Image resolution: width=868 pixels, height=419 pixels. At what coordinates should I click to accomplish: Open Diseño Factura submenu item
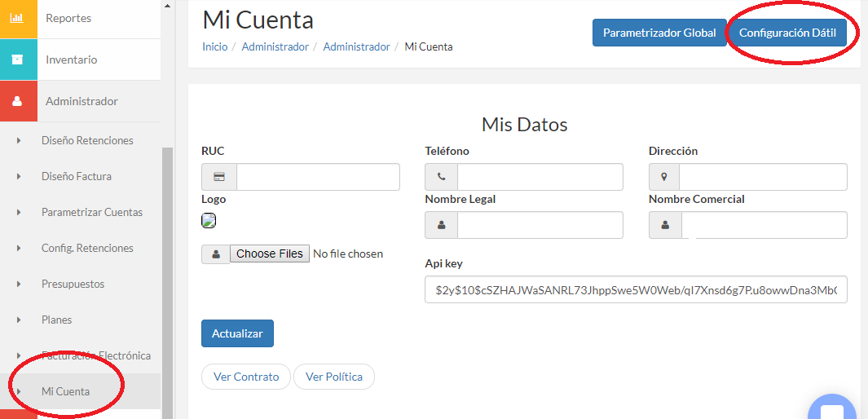tap(80, 177)
